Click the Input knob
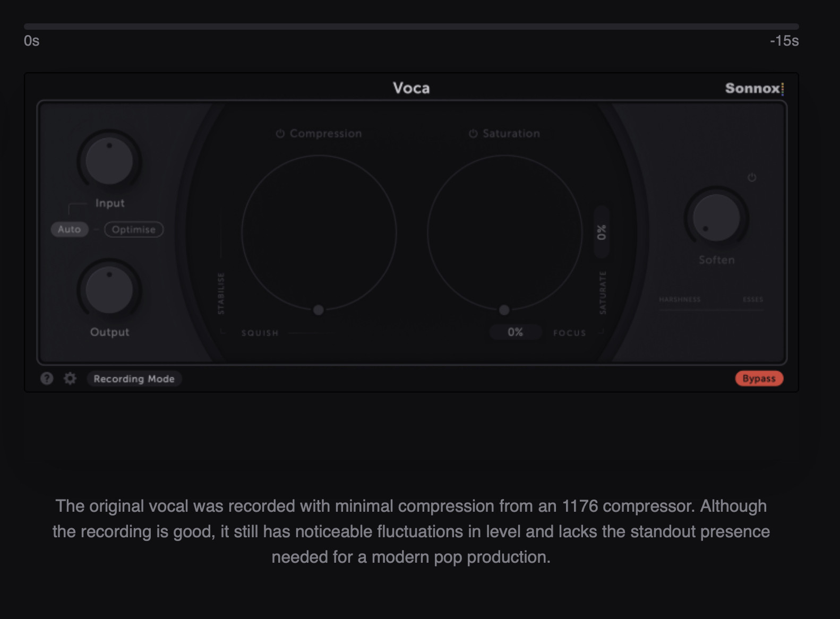 [109, 161]
